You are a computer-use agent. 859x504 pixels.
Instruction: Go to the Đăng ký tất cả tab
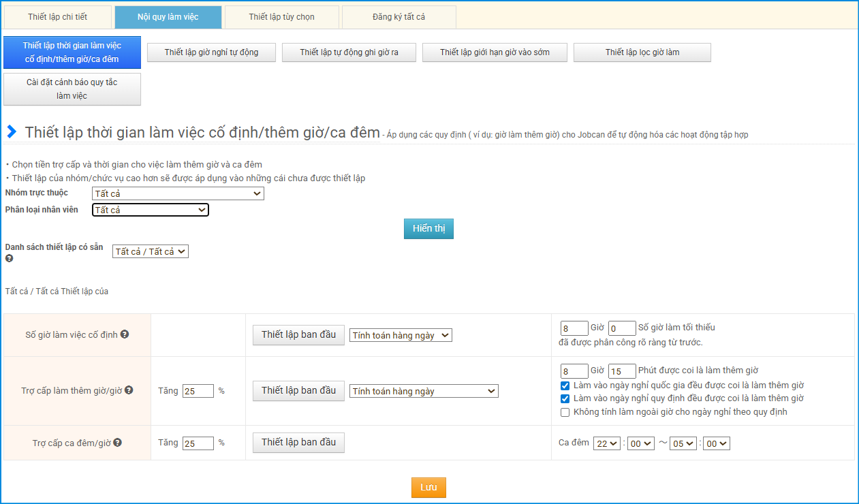coord(399,17)
